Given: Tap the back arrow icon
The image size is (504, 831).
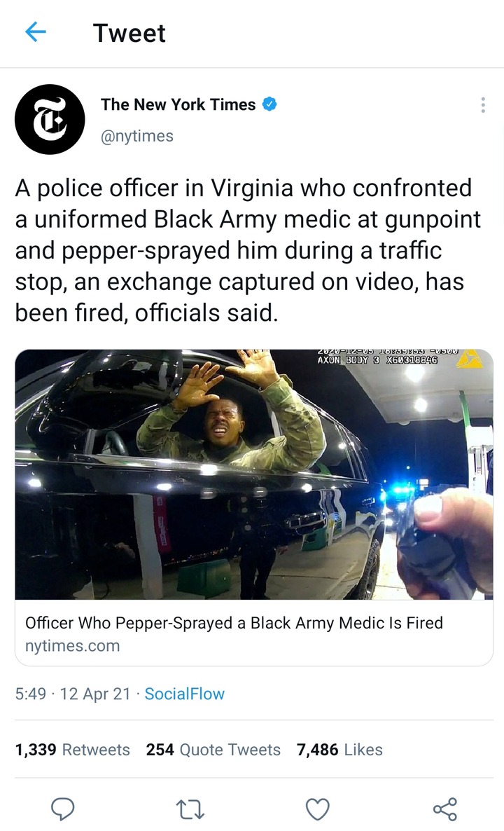Looking at the screenshot, I should click(36, 32).
